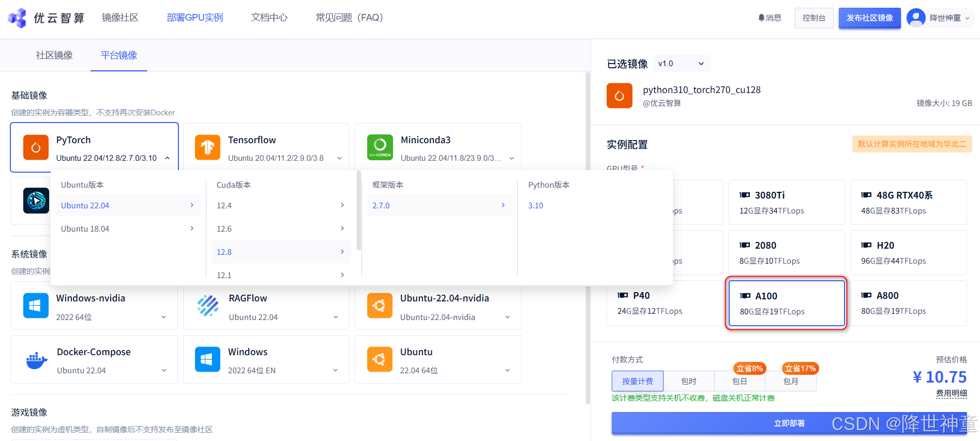
Task: Choose Ubuntu 18.04 in the cascader
Action: pos(128,229)
